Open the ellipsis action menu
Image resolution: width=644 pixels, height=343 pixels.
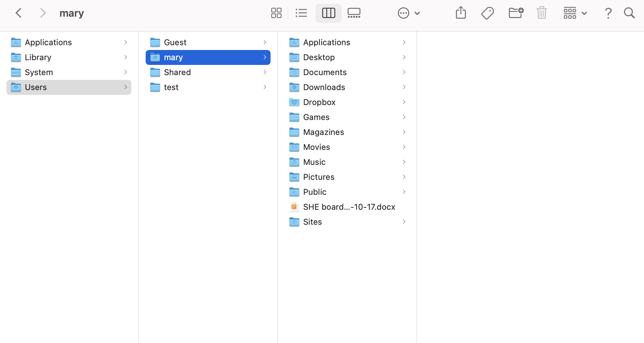coord(409,13)
